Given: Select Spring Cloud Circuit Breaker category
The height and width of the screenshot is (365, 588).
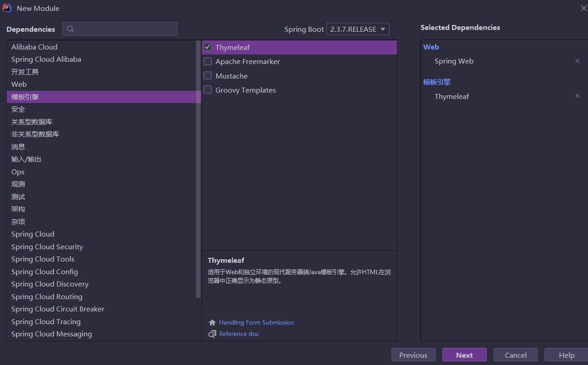Looking at the screenshot, I should click(x=101, y=309).
